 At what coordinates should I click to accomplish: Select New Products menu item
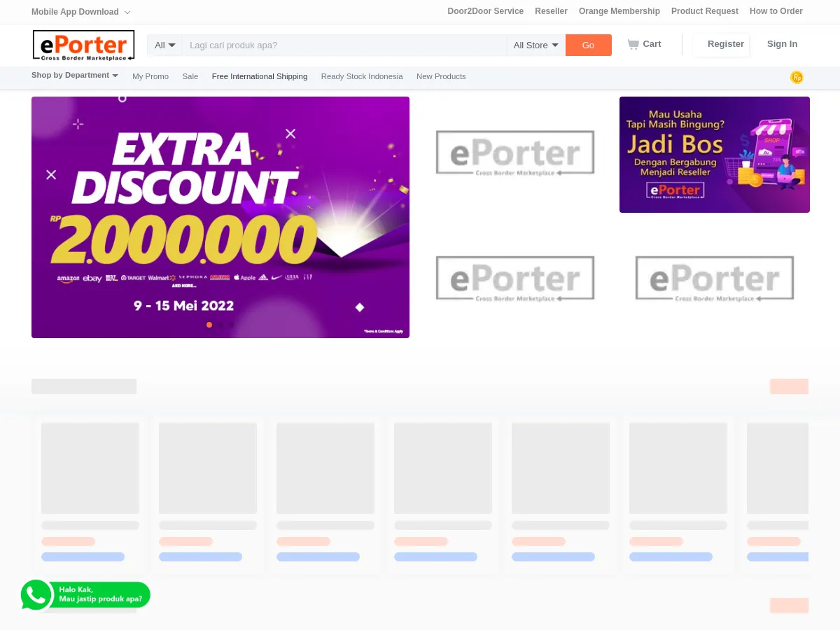coord(441,76)
